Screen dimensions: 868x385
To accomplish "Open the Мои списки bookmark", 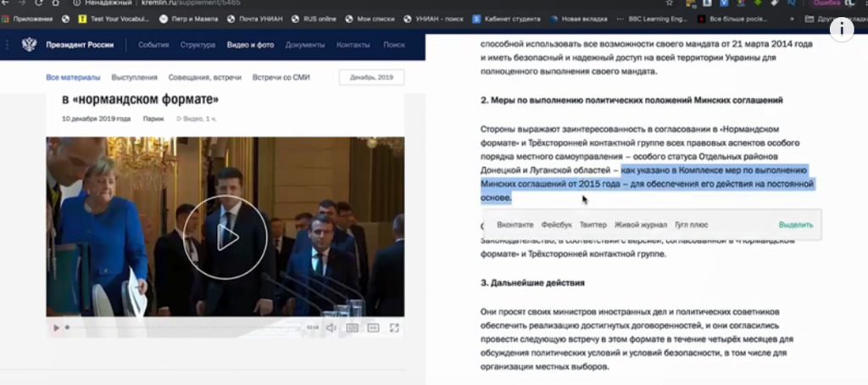I will point(370,19).
